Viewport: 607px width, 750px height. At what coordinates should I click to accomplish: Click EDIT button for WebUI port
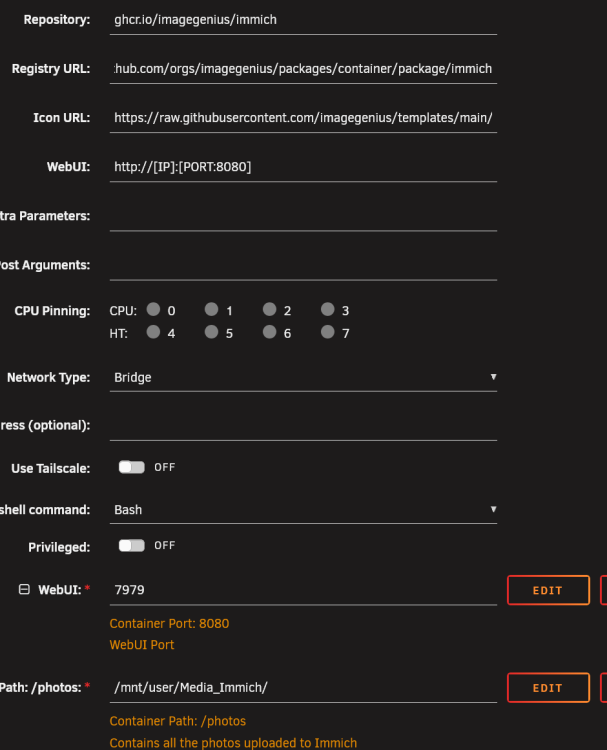pos(548,590)
